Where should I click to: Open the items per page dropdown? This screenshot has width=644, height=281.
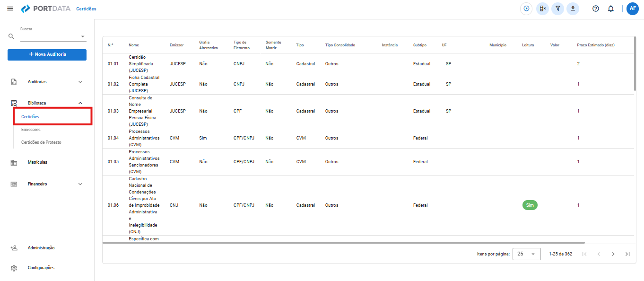[526, 254]
